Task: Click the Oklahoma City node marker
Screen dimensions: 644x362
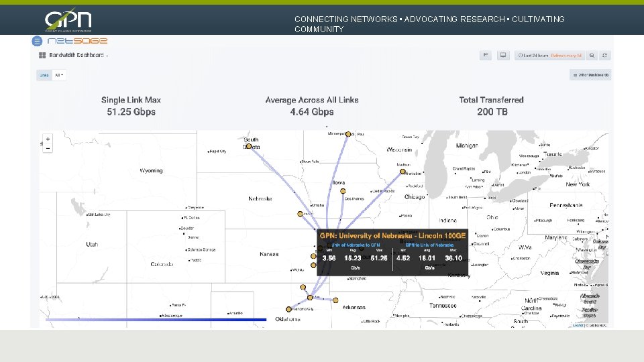Action: (288, 310)
